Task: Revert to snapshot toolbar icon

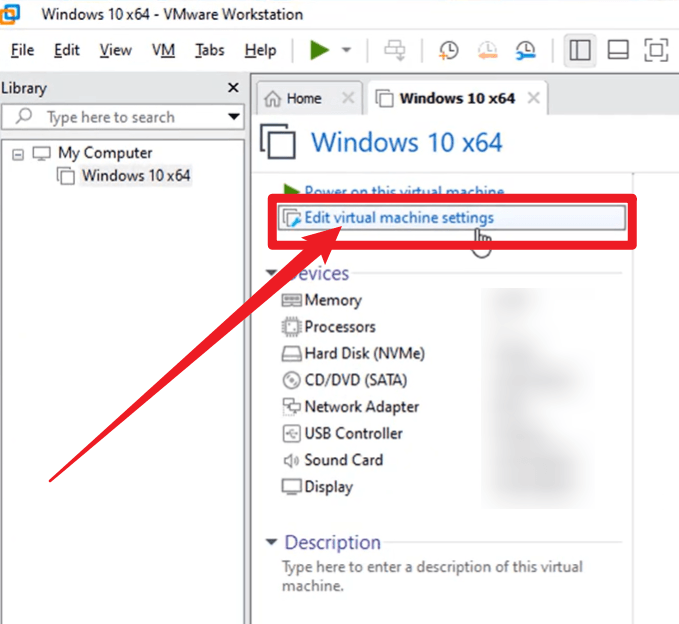Action: pos(488,50)
